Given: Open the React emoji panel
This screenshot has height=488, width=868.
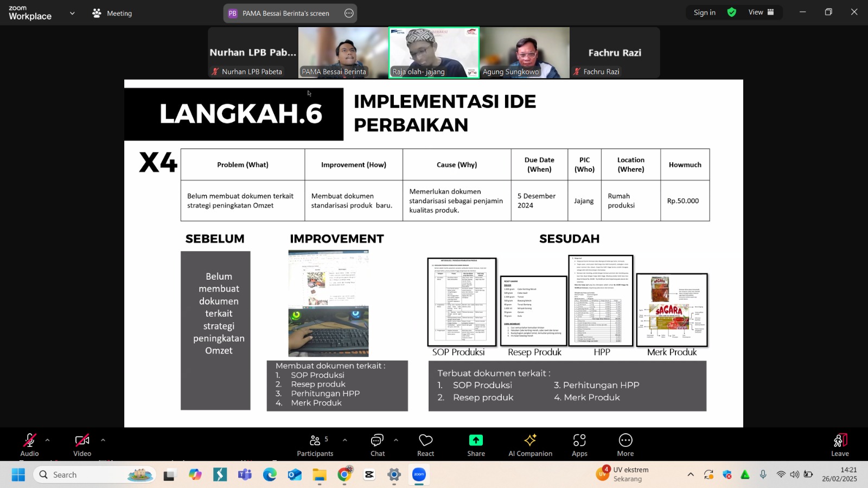Looking at the screenshot, I should (x=425, y=445).
